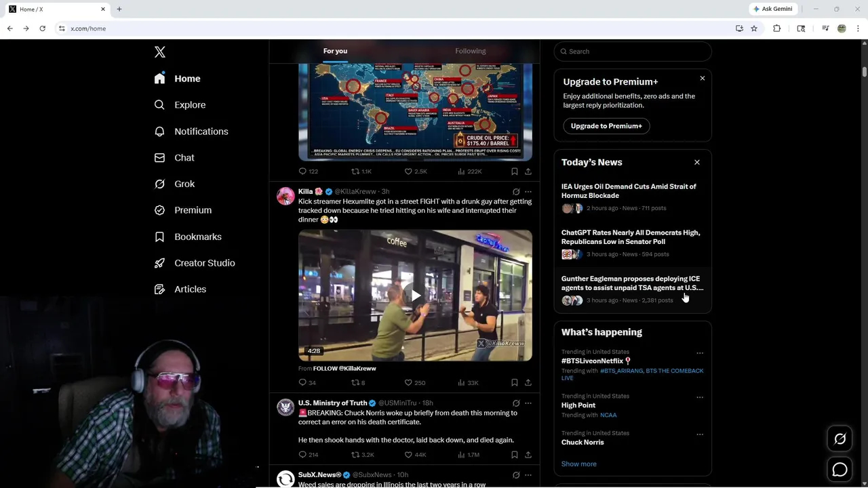
Task: Open more menu on Ministry of Truth post
Action: (x=528, y=403)
